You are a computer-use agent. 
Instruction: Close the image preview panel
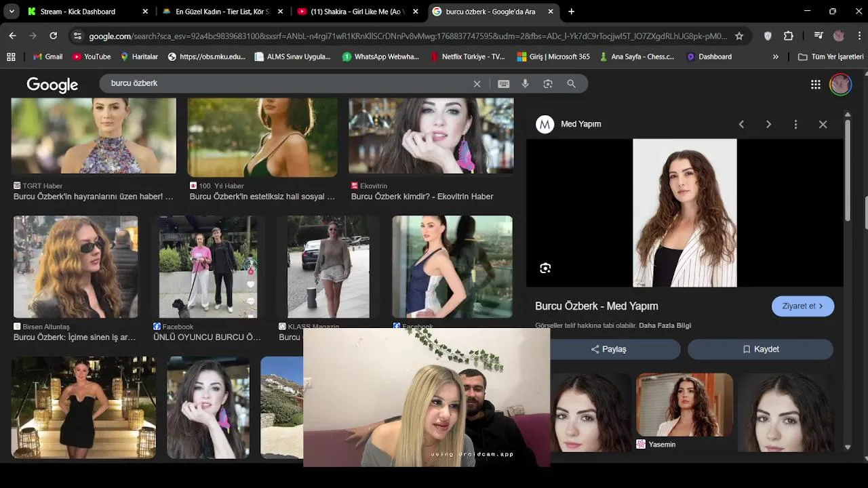click(823, 124)
